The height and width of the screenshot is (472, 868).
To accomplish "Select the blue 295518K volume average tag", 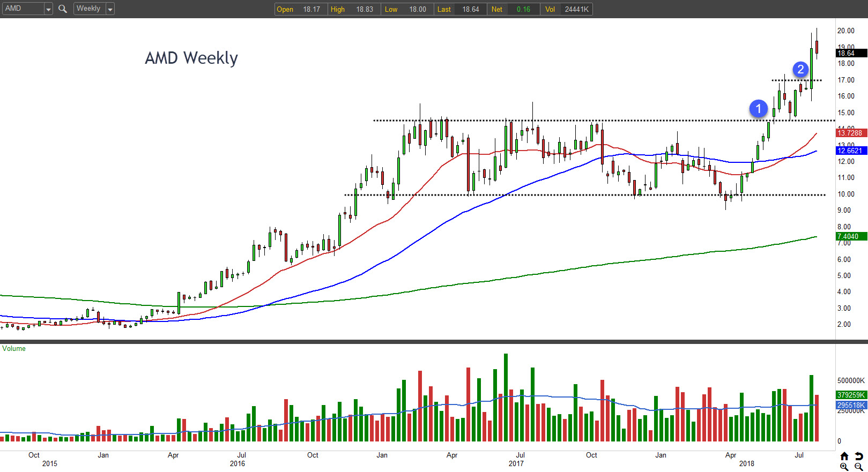I will click(851, 406).
